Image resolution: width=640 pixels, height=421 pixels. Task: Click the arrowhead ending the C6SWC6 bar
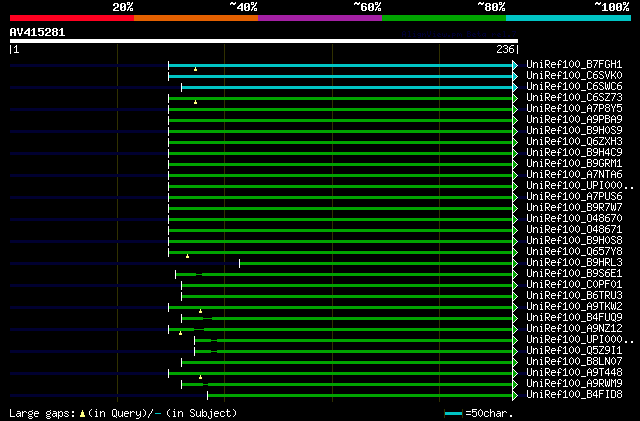click(515, 87)
